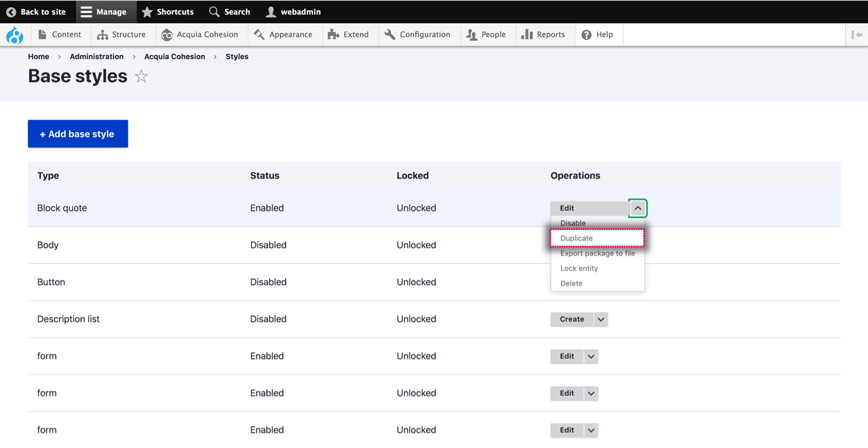
Task: Collapse the Block quote operations dropdown
Action: point(638,208)
